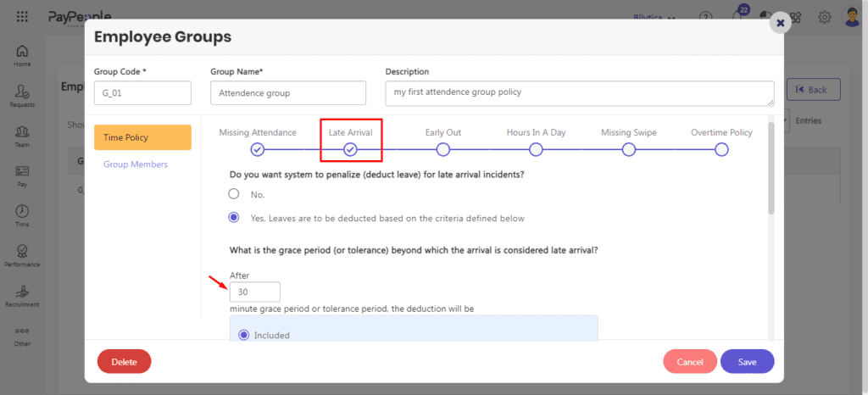Screen dimensions: 868x395
Task: Choose 'Yes, Leaves are to be deducted' option
Action: tap(234, 218)
